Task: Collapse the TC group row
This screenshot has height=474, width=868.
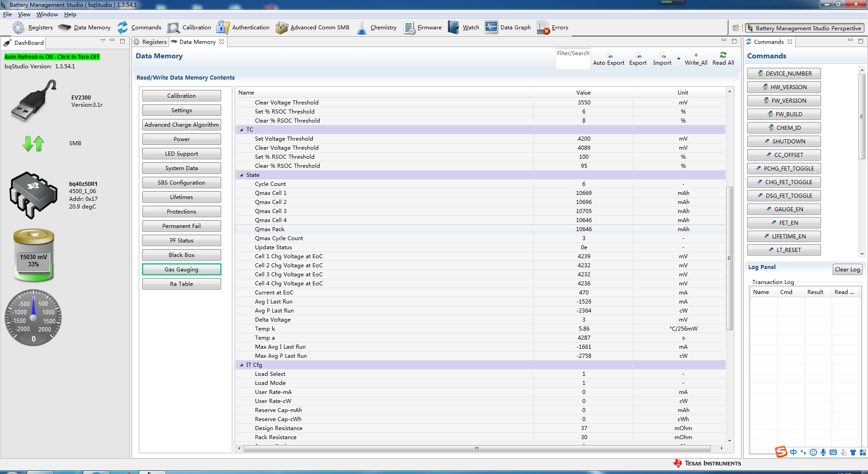Action: pyautogui.click(x=242, y=130)
